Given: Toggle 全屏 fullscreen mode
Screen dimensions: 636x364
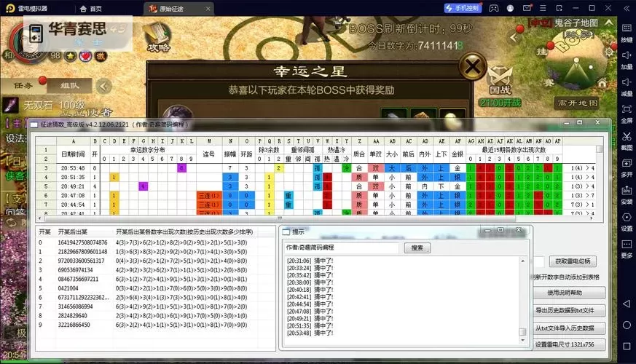Looking at the screenshot, I should tap(627, 113).
